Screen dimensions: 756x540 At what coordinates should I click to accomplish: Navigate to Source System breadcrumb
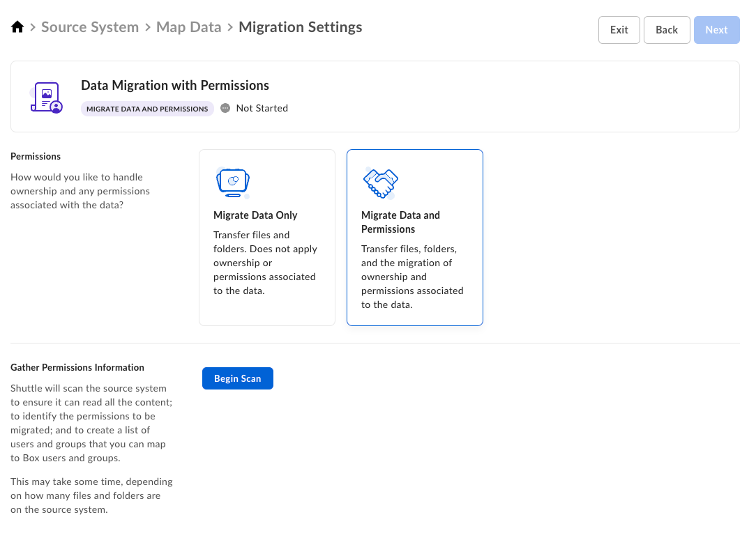click(x=90, y=27)
